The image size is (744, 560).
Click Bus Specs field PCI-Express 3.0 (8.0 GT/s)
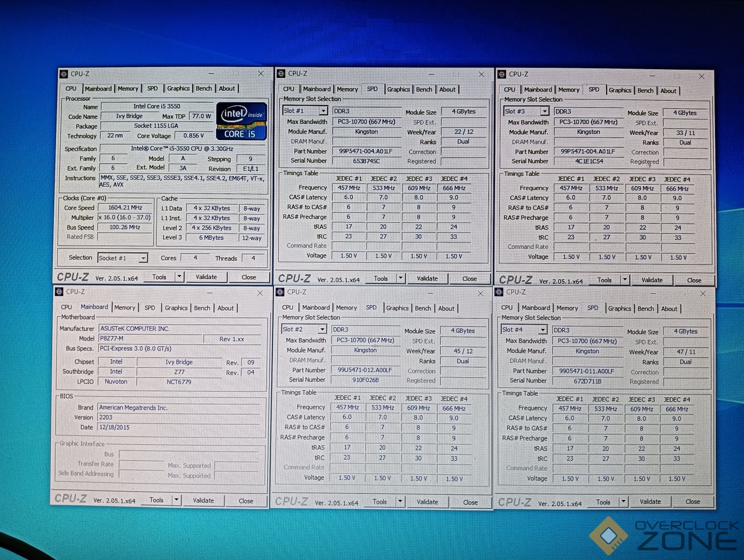[x=180, y=349]
